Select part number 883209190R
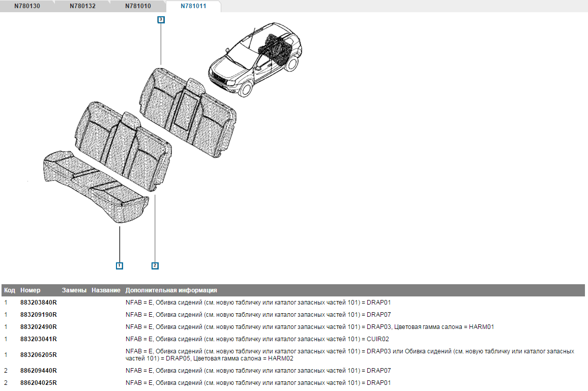The height and width of the screenshot is (391, 588). click(38, 315)
